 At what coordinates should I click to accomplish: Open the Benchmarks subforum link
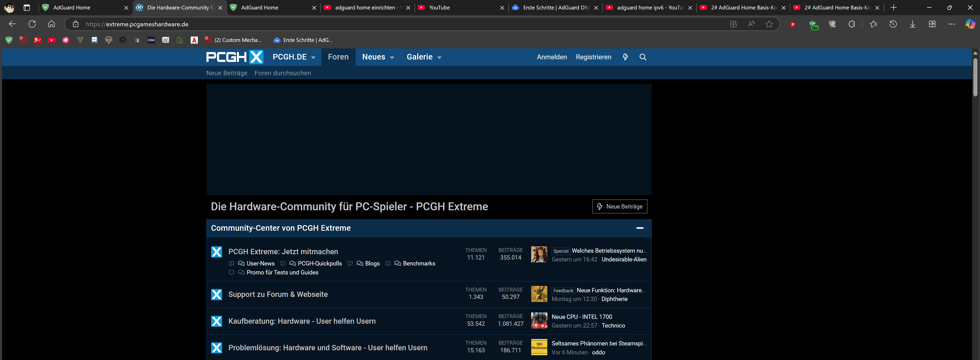419,264
